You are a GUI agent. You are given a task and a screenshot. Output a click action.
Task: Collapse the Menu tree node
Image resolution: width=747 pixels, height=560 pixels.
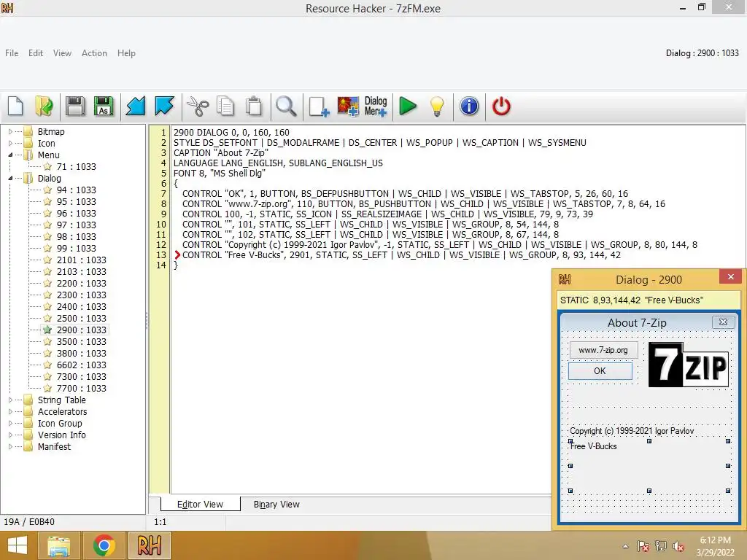tap(10, 155)
